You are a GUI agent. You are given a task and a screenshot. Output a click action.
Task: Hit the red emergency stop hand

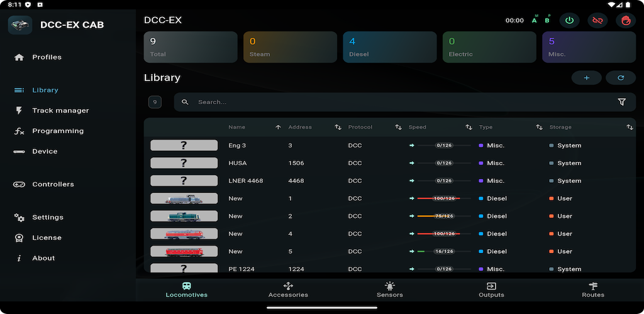click(x=626, y=21)
